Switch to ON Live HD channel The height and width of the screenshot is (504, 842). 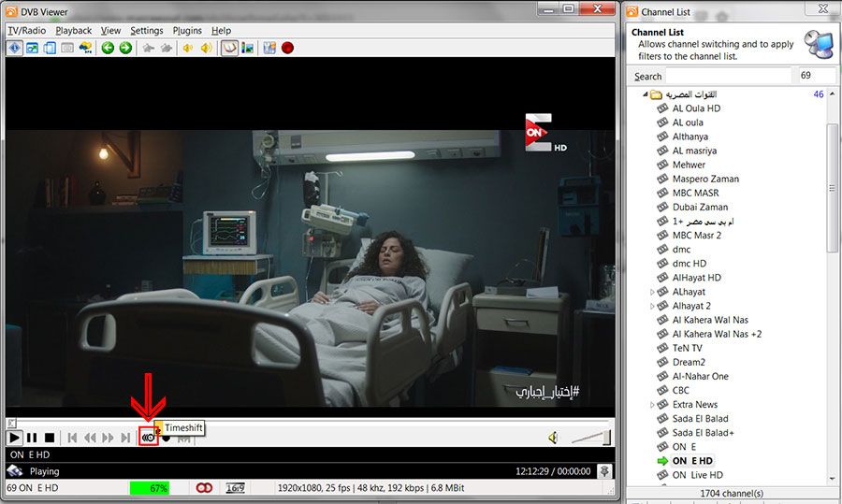click(698, 475)
